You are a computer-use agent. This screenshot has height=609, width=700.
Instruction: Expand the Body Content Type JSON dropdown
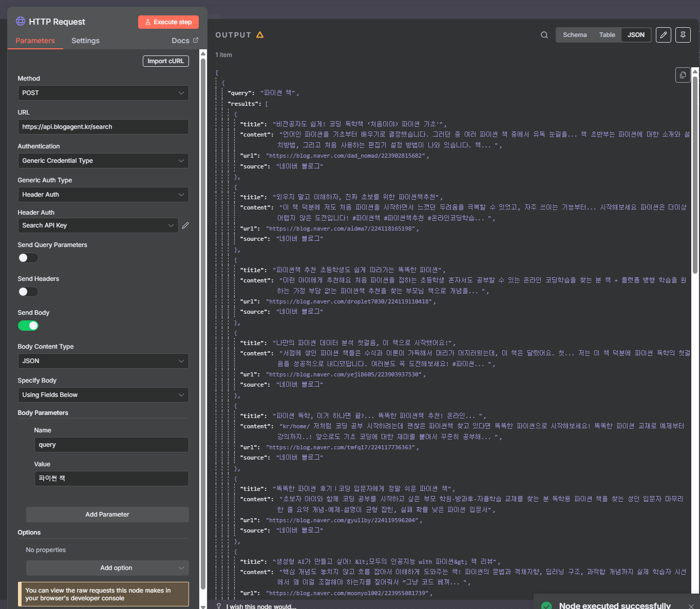103,361
